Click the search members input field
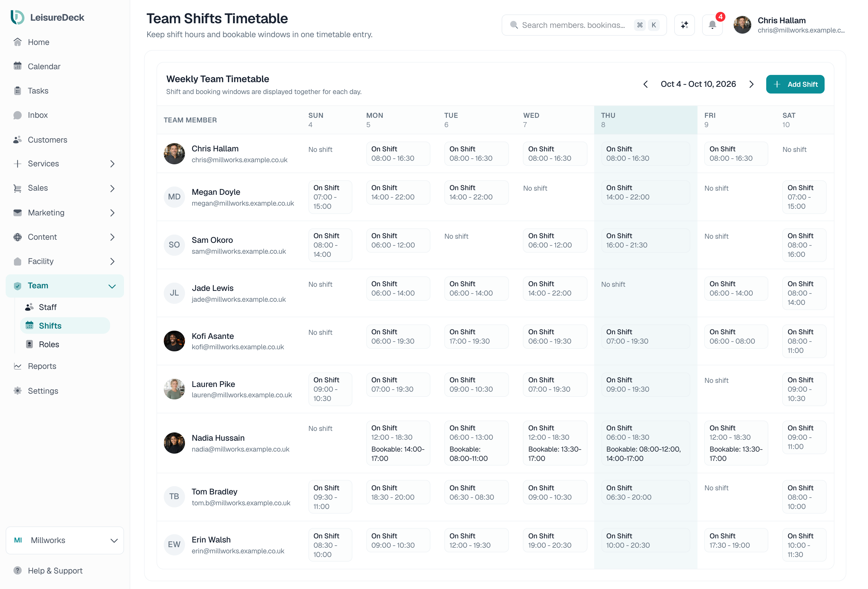 point(584,25)
